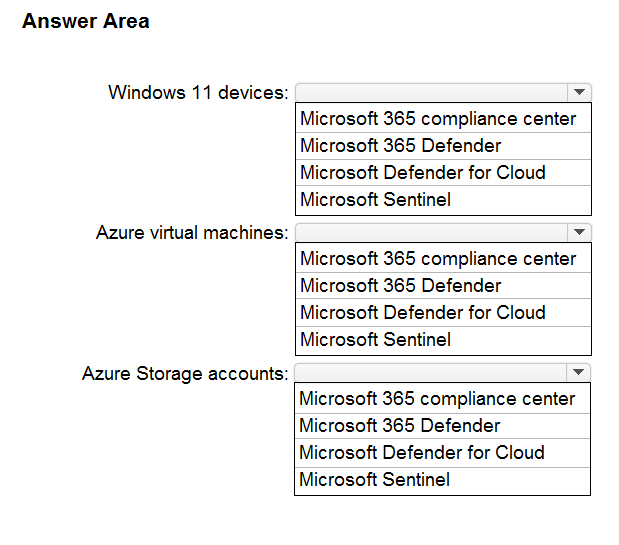Pick Microsoft Sentinel under Windows 11 devices
The height and width of the screenshot is (545, 619).
point(443,200)
